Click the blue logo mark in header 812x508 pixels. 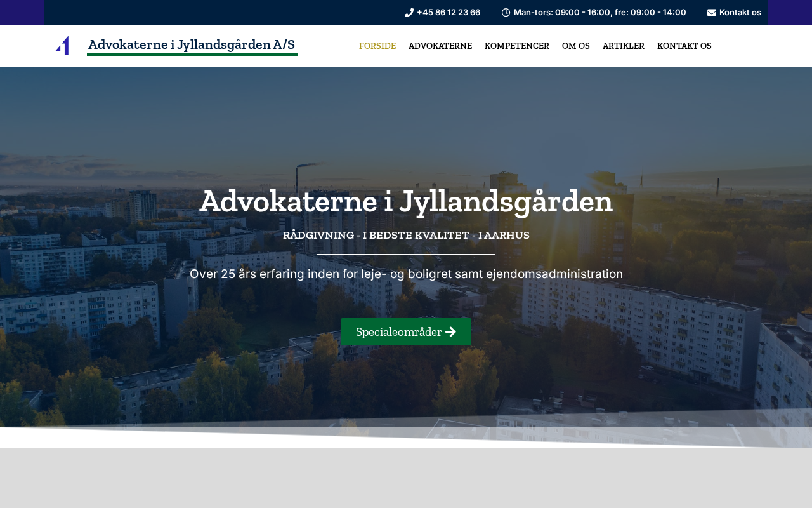62,46
